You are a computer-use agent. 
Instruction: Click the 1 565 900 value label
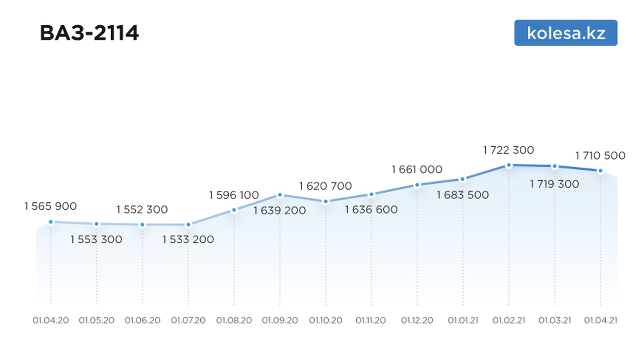tap(51, 206)
